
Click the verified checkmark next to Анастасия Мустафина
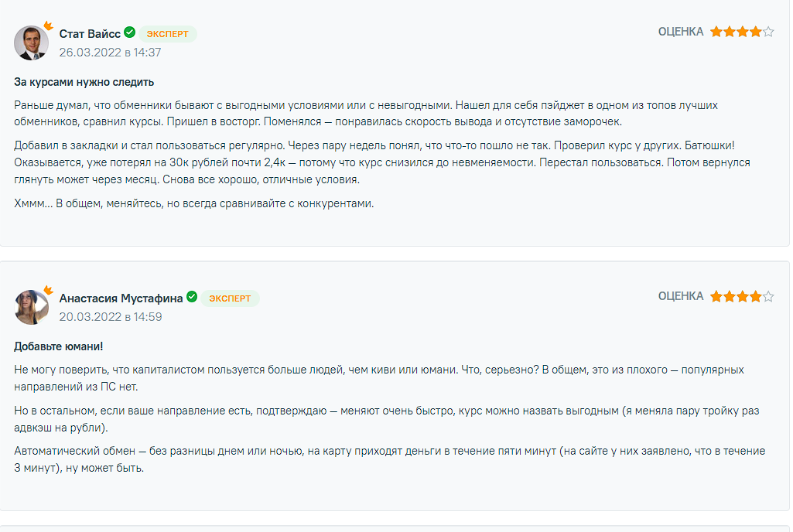tap(193, 297)
